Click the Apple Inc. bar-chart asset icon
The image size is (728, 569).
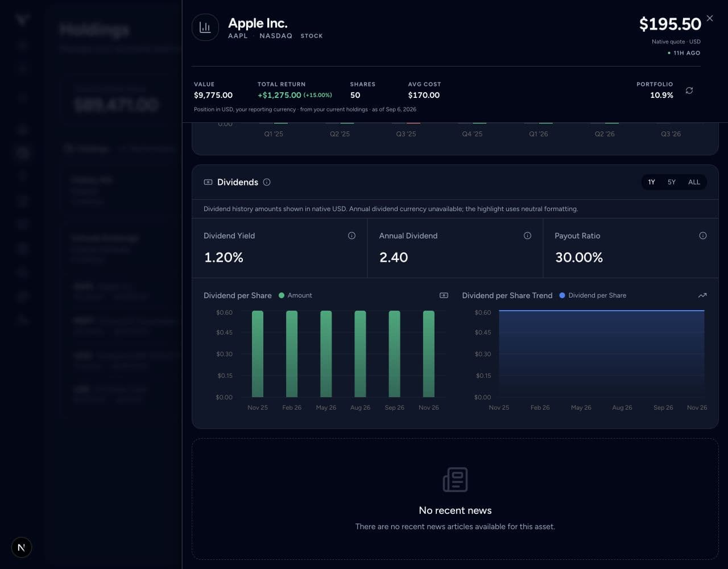[x=205, y=27]
